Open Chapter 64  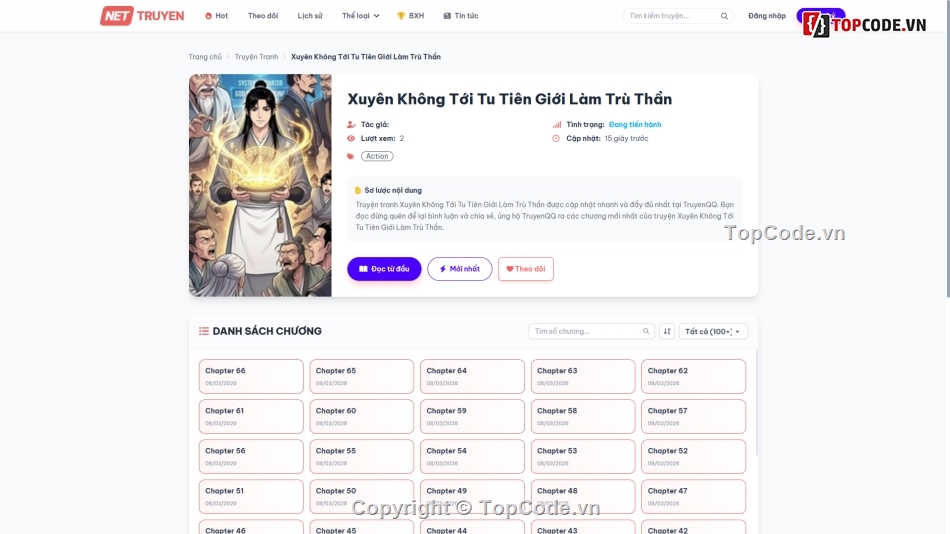coord(472,376)
